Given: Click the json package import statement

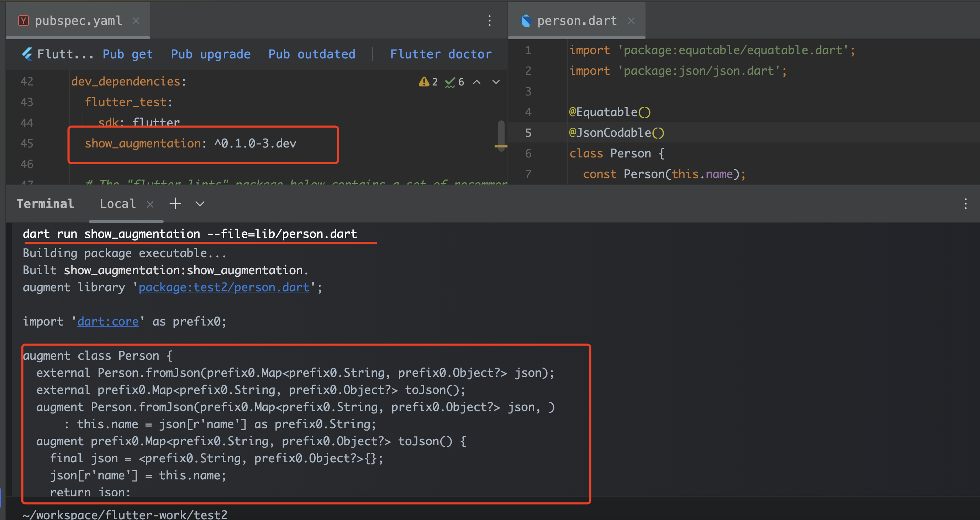Looking at the screenshot, I should pos(678,71).
